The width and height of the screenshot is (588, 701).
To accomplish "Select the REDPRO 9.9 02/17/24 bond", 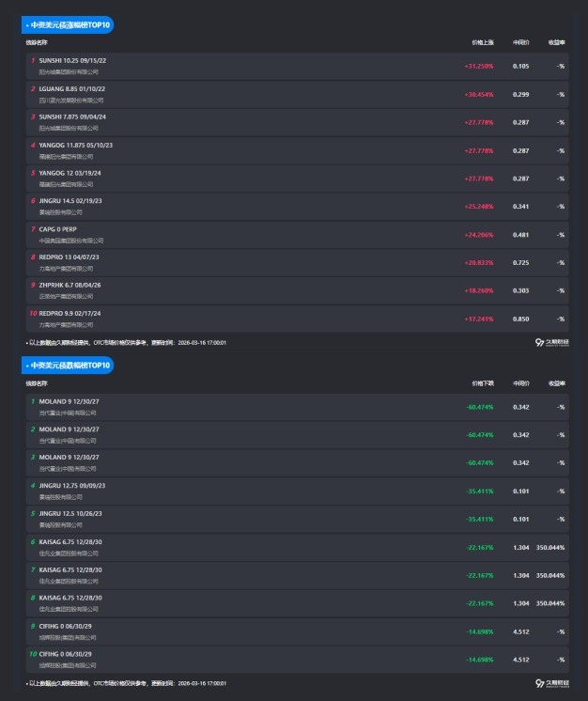I will (70, 313).
